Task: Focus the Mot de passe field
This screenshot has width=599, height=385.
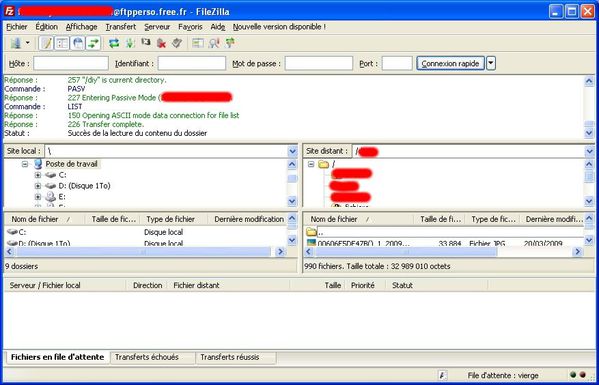Action: click(319, 63)
